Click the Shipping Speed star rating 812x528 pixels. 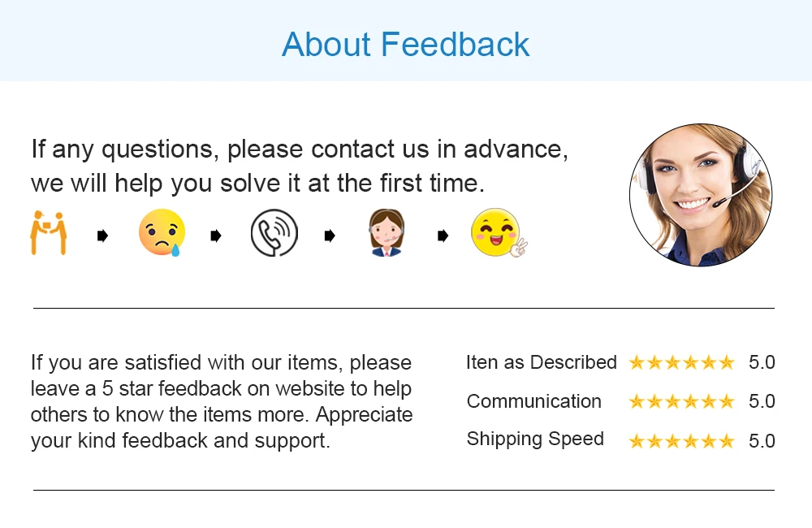coord(681,441)
